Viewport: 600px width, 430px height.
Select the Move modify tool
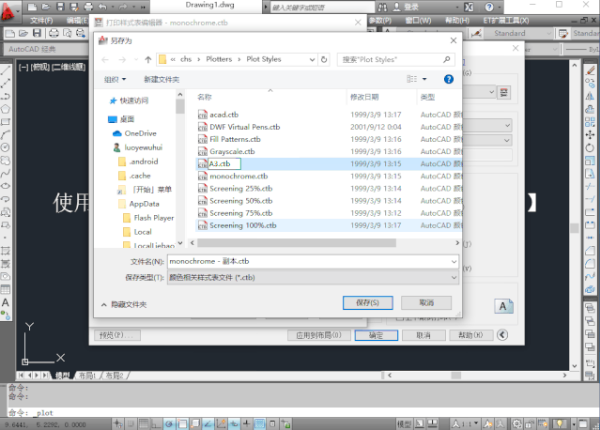tap(590, 135)
